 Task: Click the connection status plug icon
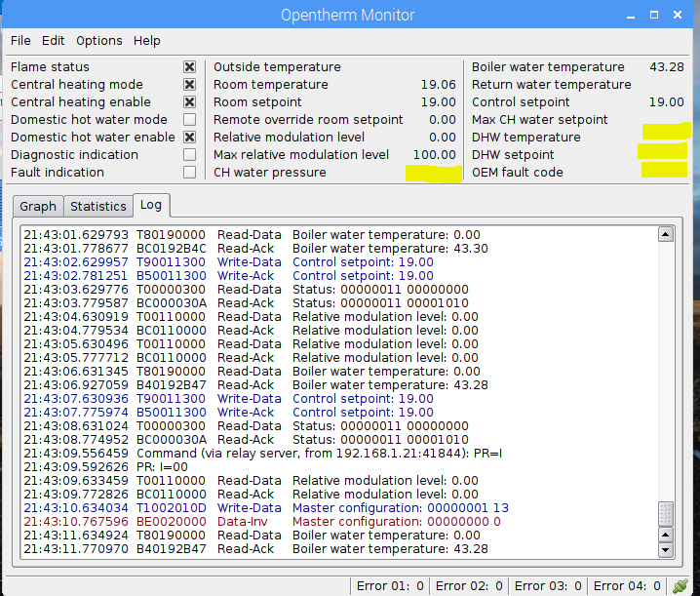click(x=681, y=585)
